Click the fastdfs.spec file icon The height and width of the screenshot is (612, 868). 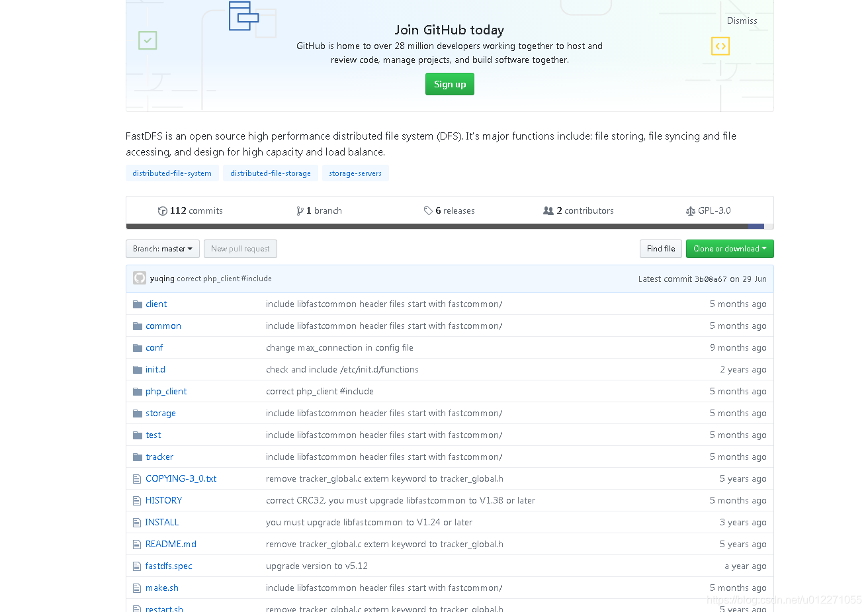[137, 566]
